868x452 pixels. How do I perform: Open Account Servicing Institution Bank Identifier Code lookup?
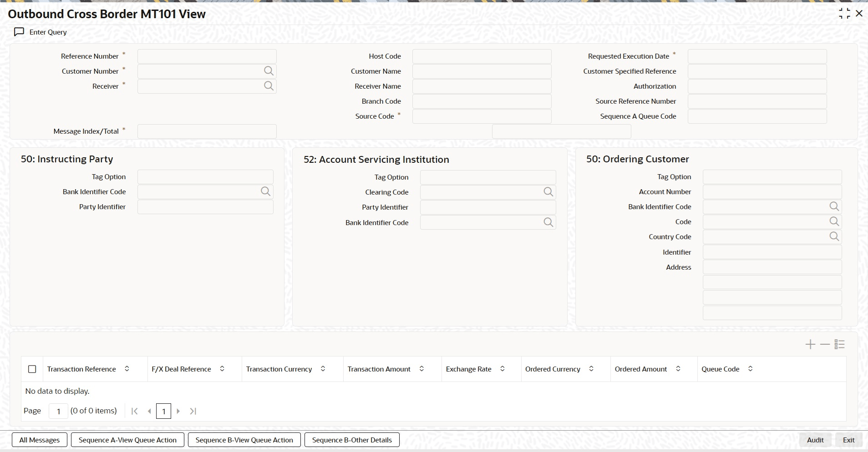[548, 222]
